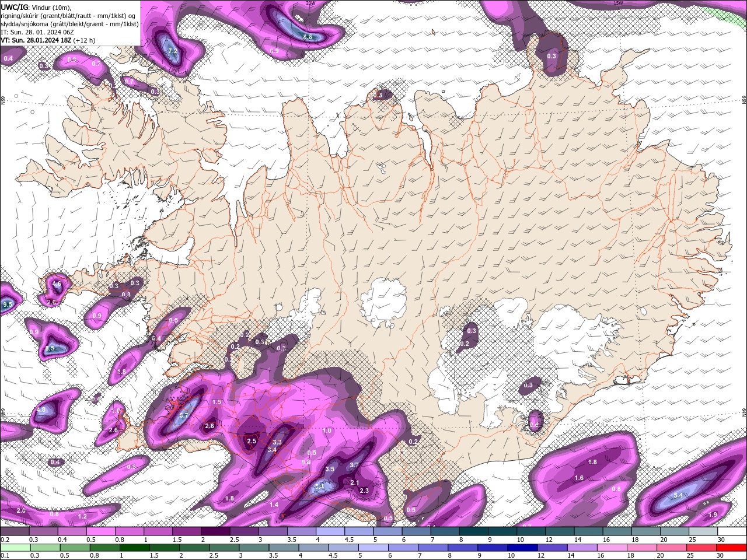The image size is (747, 560).
Task: Click the 8.6 precipitation value label
Action: [x=308, y=37]
